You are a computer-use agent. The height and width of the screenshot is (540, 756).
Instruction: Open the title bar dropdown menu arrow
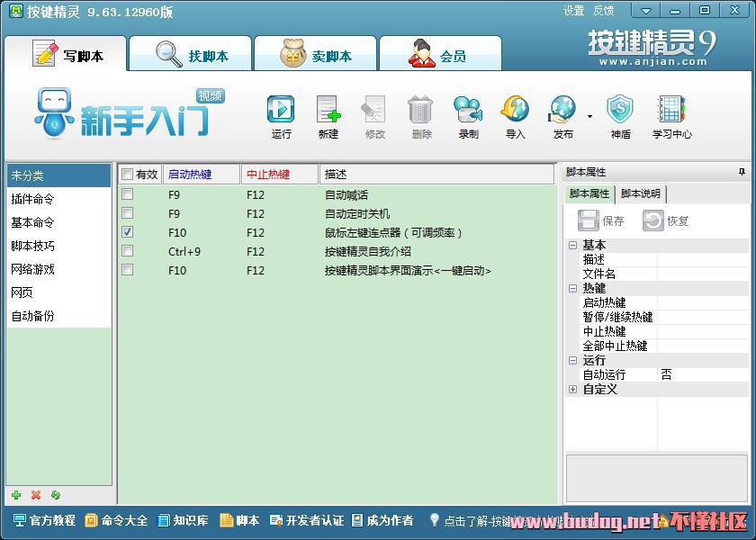(646, 10)
